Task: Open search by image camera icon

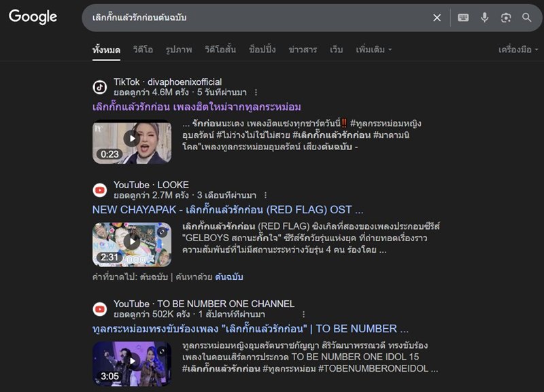Action: pos(505,18)
